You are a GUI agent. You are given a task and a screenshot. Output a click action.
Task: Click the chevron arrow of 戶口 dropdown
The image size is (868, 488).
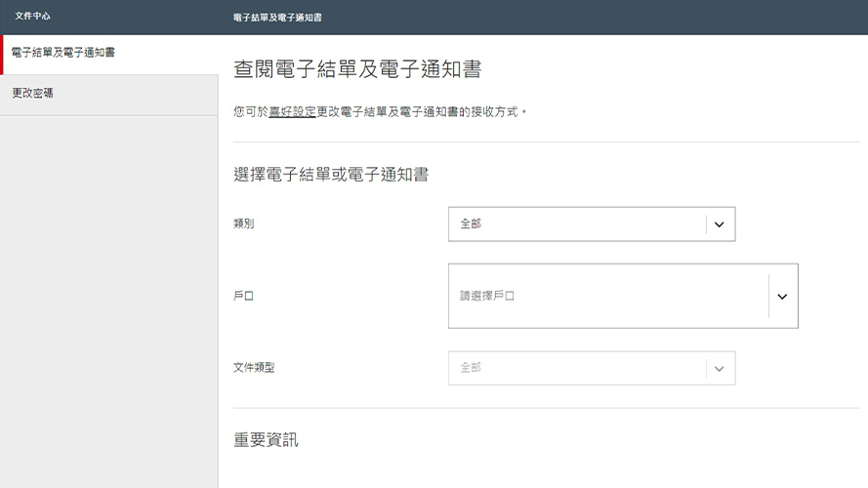[x=782, y=297]
